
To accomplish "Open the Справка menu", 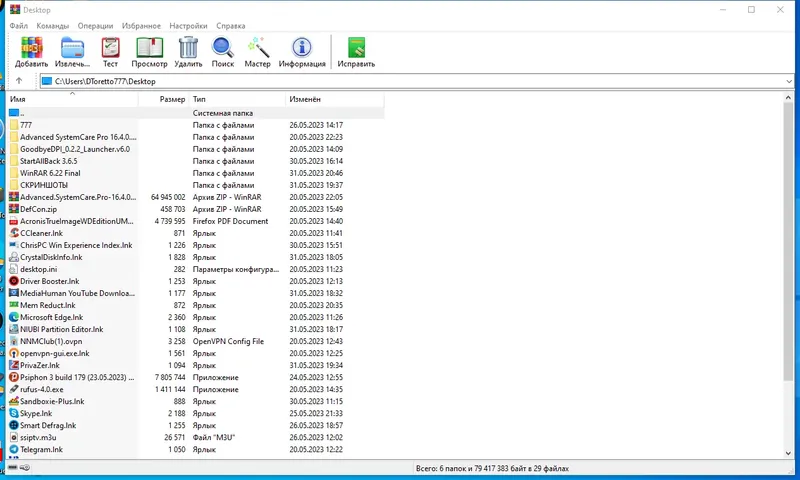I will pyautogui.click(x=231, y=26).
